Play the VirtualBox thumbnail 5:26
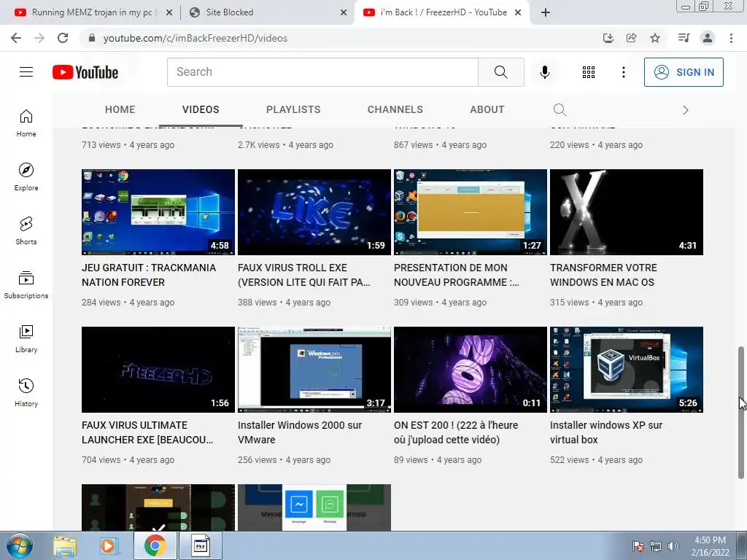The width and height of the screenshot is (747, 560). tap(627, 370)
